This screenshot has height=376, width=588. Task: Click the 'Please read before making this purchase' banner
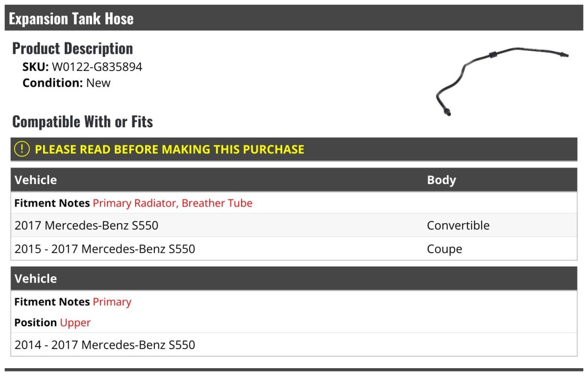tap(170, 149)
